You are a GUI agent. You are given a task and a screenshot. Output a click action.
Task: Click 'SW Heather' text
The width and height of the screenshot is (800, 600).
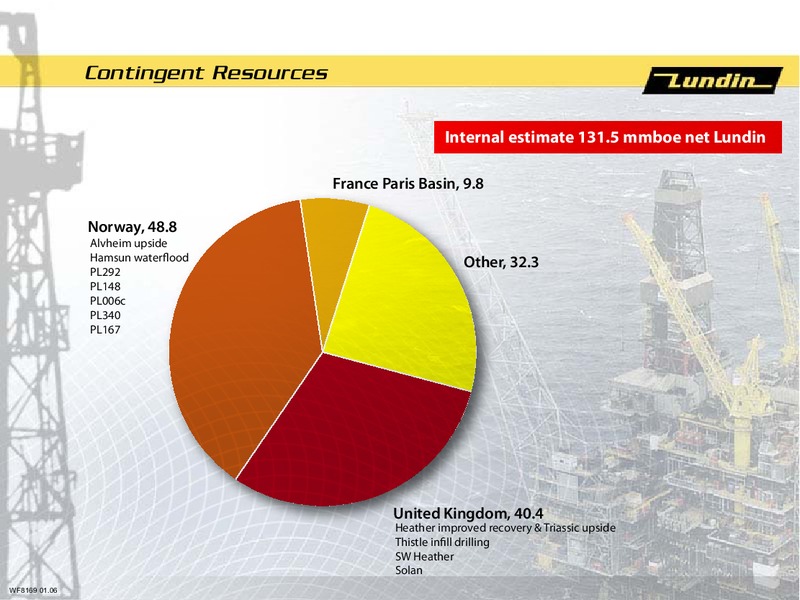click(424, 556)
